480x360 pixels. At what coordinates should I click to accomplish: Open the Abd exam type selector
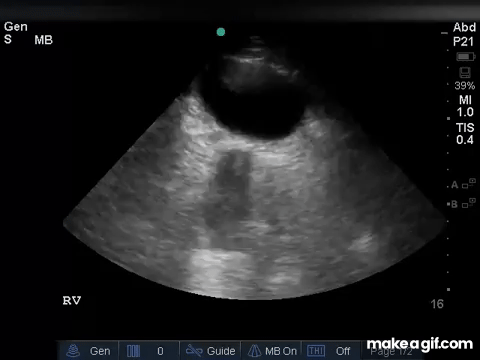(464, 27)
